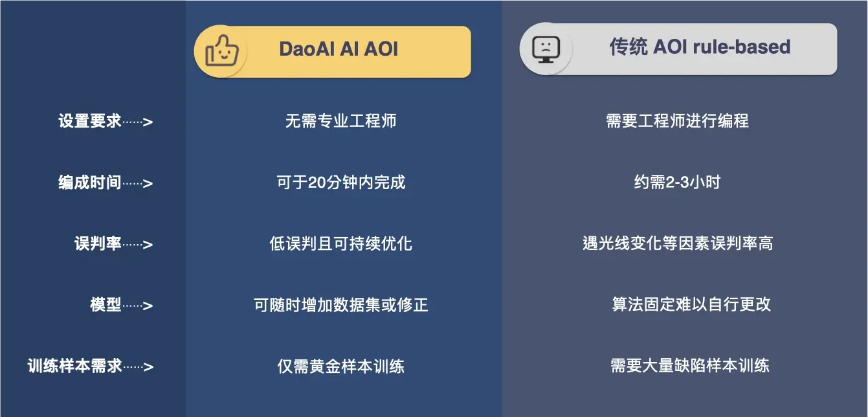The width and height of the screenshot is (868, 417).
Task: Select the text 需要大量缺陷样本训练
Action: click(690, 365)
